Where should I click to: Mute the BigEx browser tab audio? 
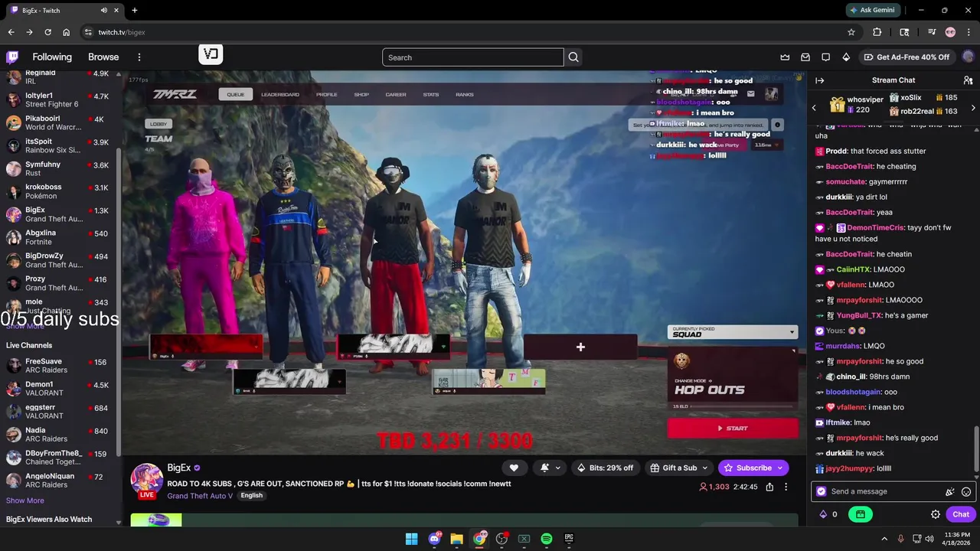[104, 11]
